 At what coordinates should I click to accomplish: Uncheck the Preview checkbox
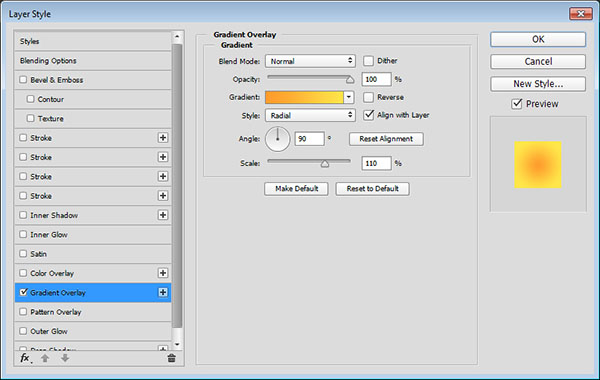(x=517, y=104)
